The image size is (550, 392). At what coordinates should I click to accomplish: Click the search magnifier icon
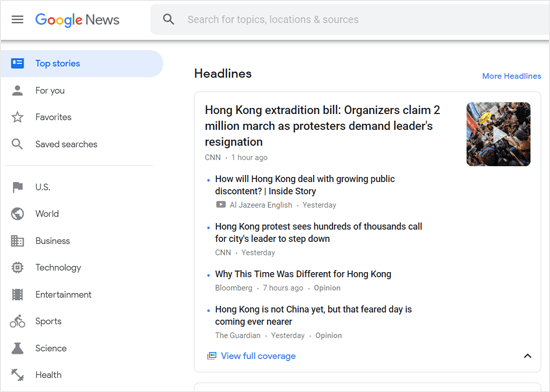click(x=168, y=19)
